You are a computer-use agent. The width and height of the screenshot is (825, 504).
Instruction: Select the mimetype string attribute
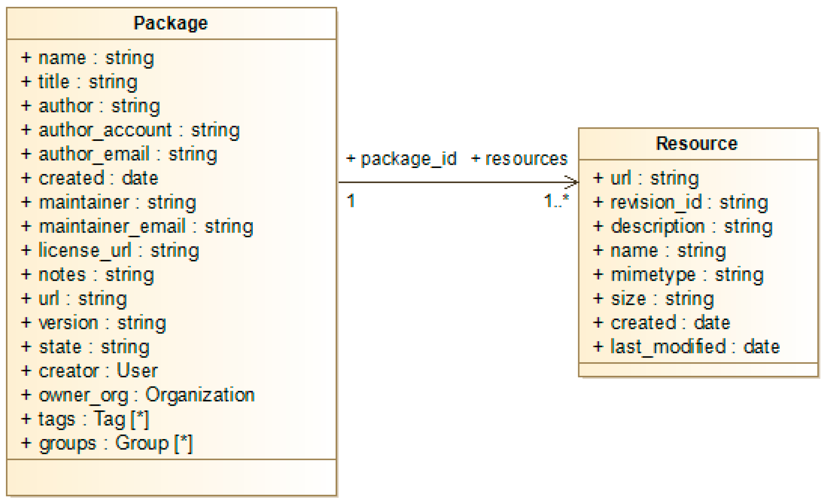pos(678,275)
